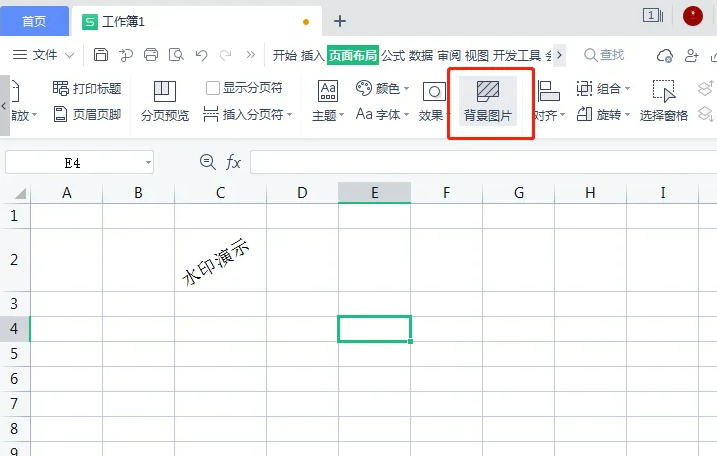Click the Redo arrow
This screenshot has height=456, width=717.
(x=225, y=55)
